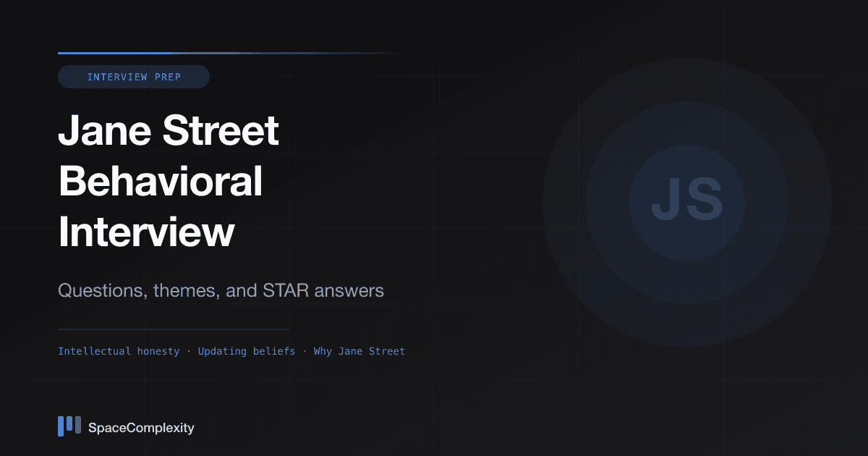Click the Intellectual honesty tag text
868x456 pixels.
tap(119, 351)
